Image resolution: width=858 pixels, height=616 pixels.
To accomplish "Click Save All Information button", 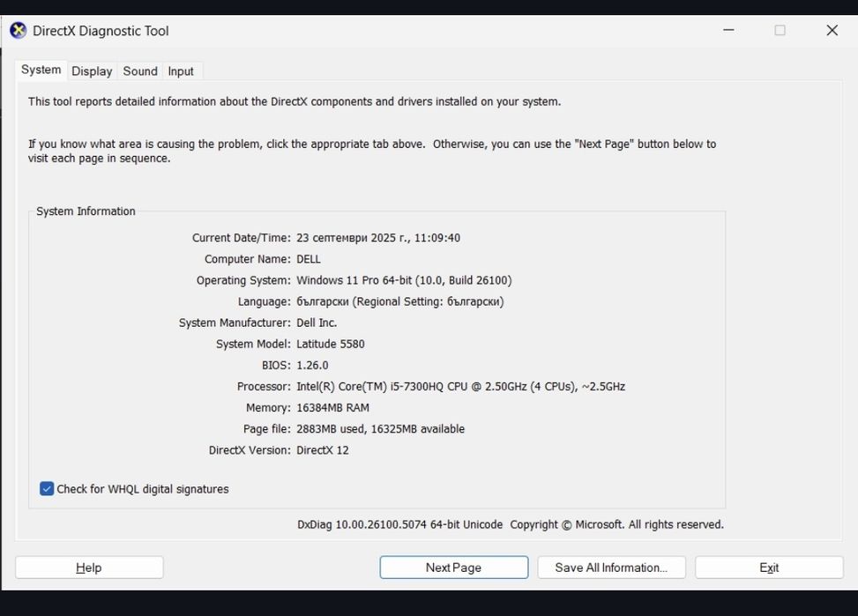I will point(611,568).
